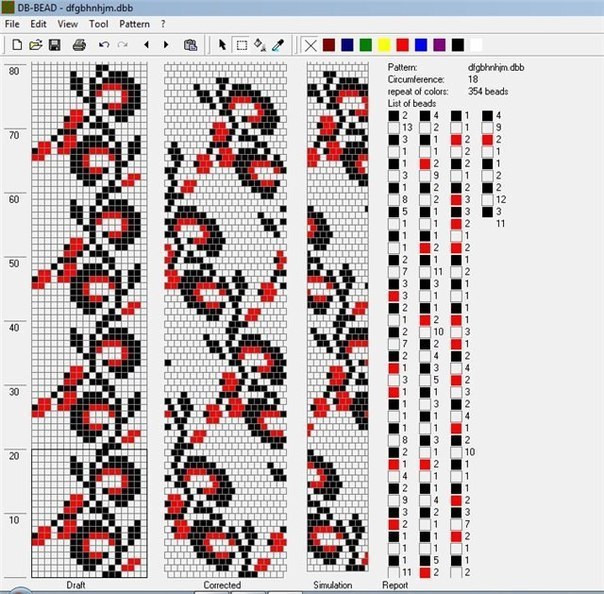Click the Circumference value 18
Image resolution: width=604 pixels, height=594 pixels.
click(x=473, y=79)
